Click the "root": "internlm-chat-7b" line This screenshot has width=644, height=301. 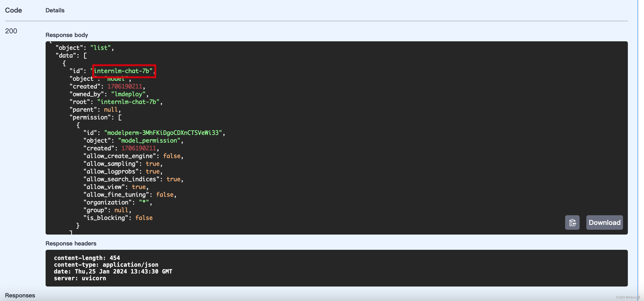pyautogui.click(x=116, y=102)
